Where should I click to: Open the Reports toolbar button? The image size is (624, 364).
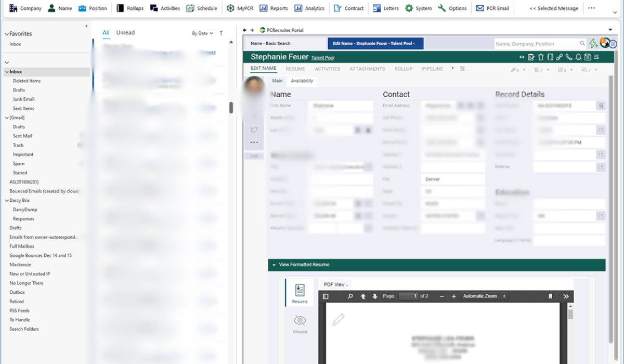pos(274,8)
